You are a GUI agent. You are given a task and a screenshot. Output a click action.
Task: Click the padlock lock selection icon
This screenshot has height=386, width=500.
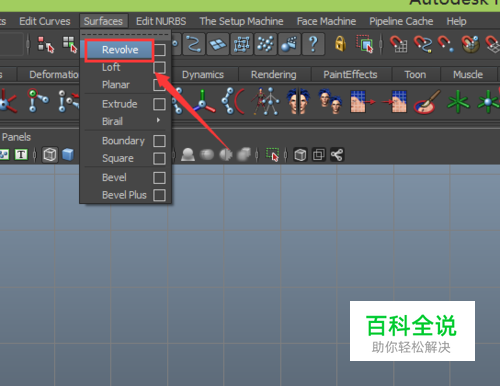(x=340, y=44)
